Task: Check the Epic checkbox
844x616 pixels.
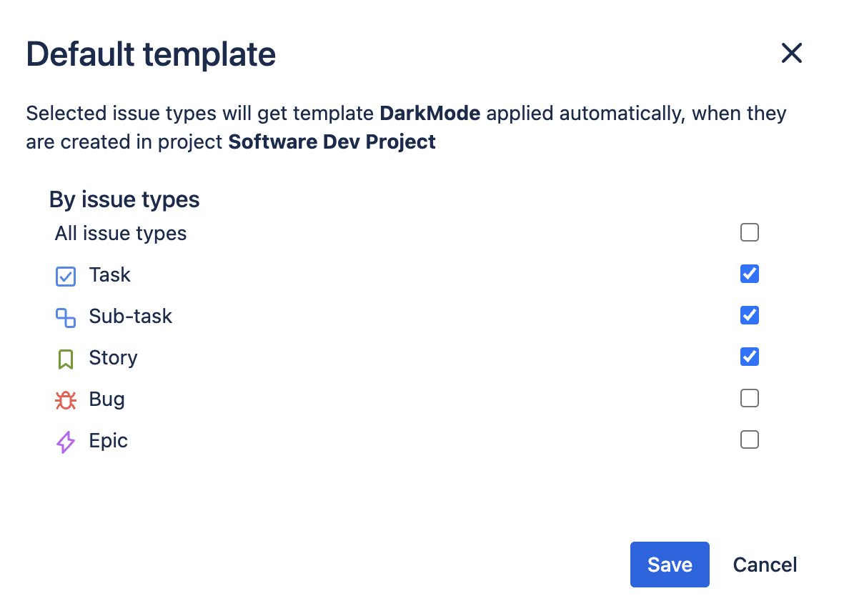Action: point(749,439)
